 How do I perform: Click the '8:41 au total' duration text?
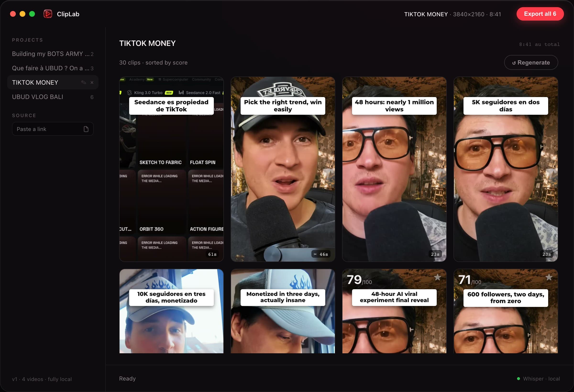pyautogui.click(x=539, y=44)
